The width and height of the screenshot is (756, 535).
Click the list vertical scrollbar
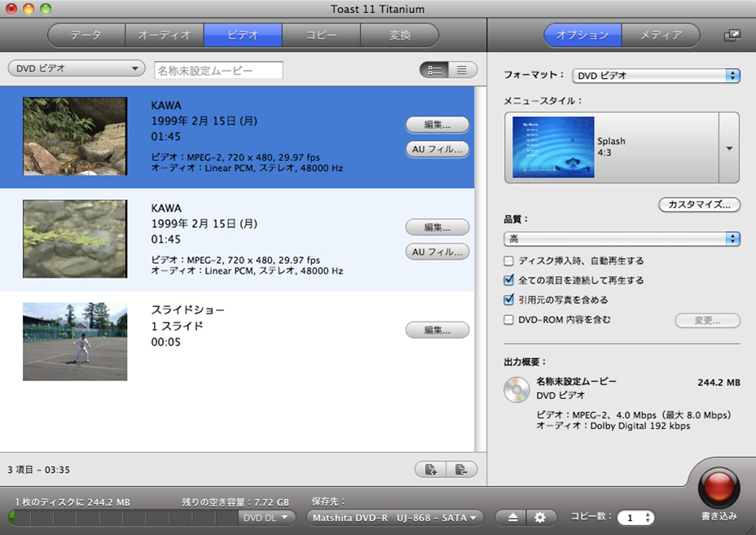pyautogui.click(x=480, y=269)
